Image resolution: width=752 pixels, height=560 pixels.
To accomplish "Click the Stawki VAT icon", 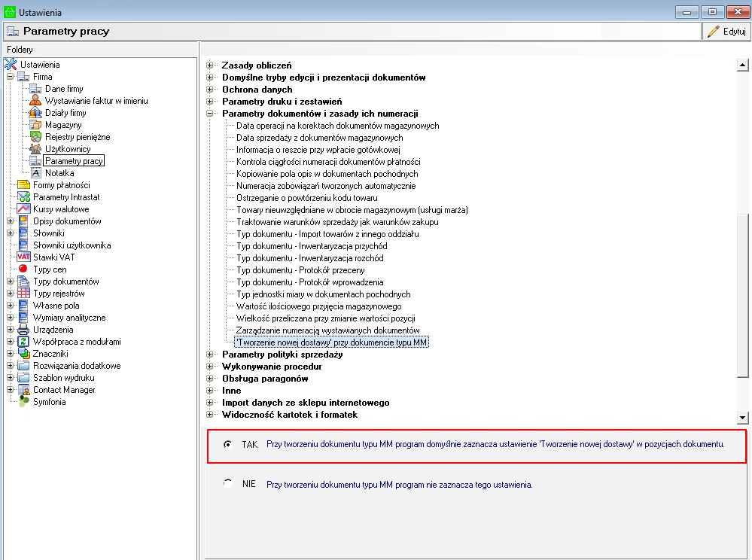I will pyautogui.click(x=23, y=257).
